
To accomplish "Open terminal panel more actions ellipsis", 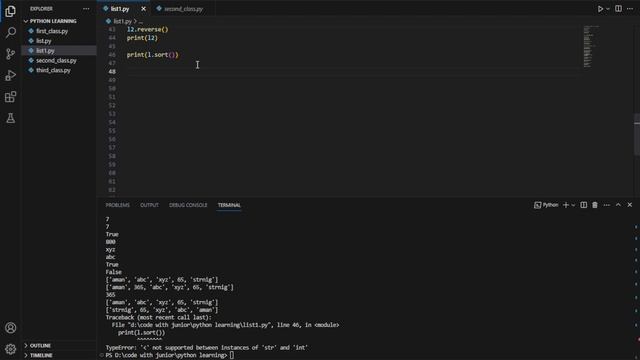I will [x=607, y=205].
